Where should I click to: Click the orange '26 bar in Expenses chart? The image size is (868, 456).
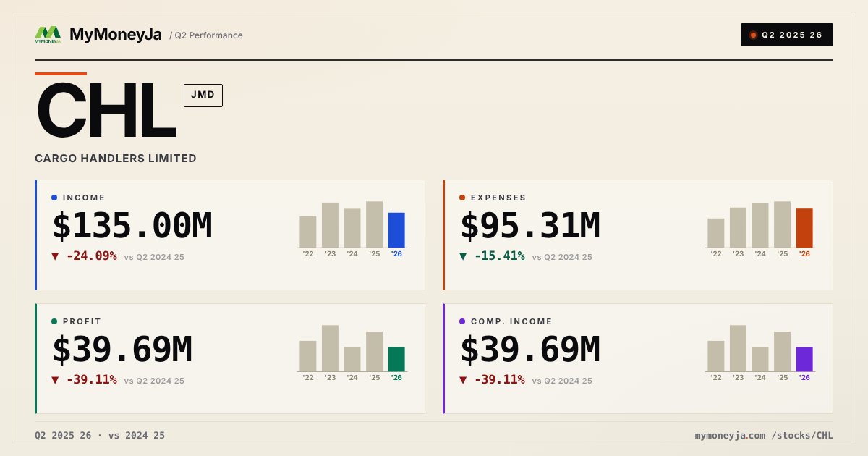(x=804, y=228)
